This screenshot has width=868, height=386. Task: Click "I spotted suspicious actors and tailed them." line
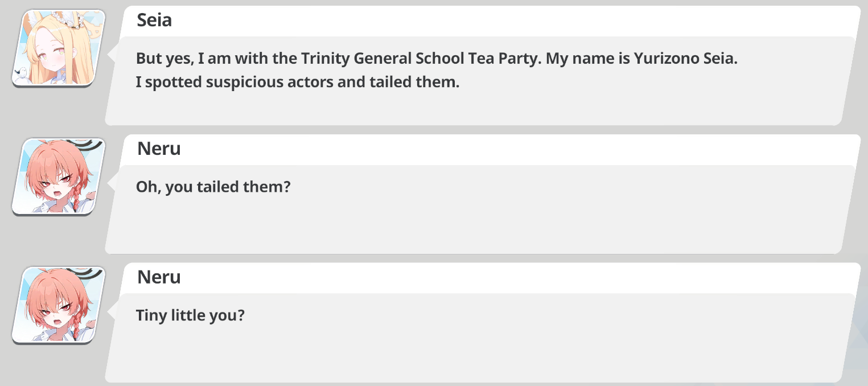(297, 82)
